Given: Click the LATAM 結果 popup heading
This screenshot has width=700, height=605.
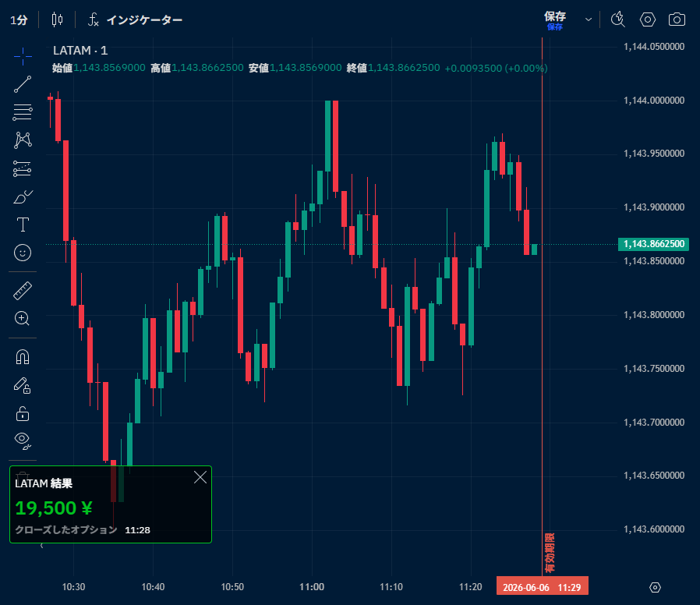Looking at the screenshot, I should tap(44, 483).
